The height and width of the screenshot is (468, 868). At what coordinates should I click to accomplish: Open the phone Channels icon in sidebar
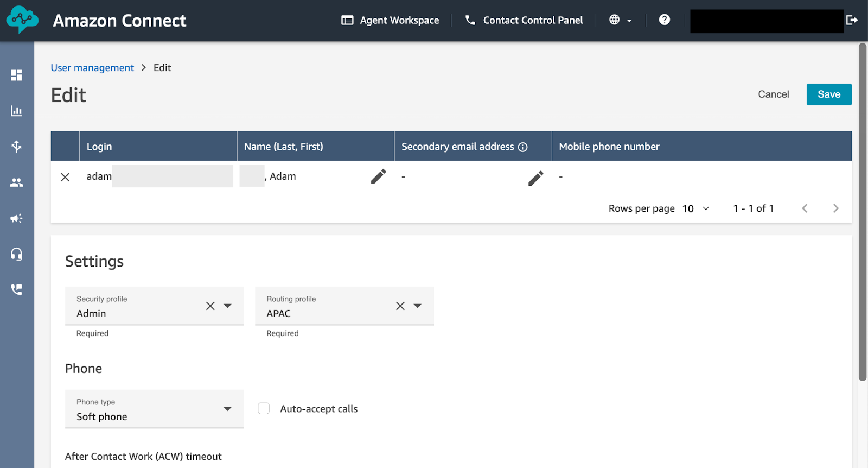tap(16, 290)
